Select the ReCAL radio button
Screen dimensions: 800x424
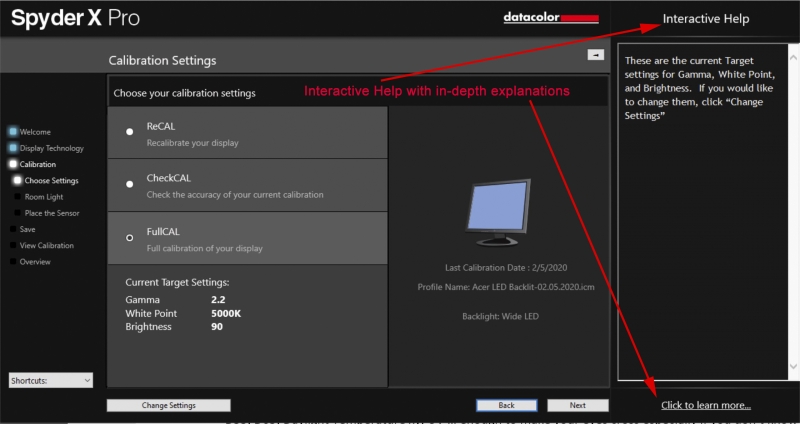pos(130,132)
